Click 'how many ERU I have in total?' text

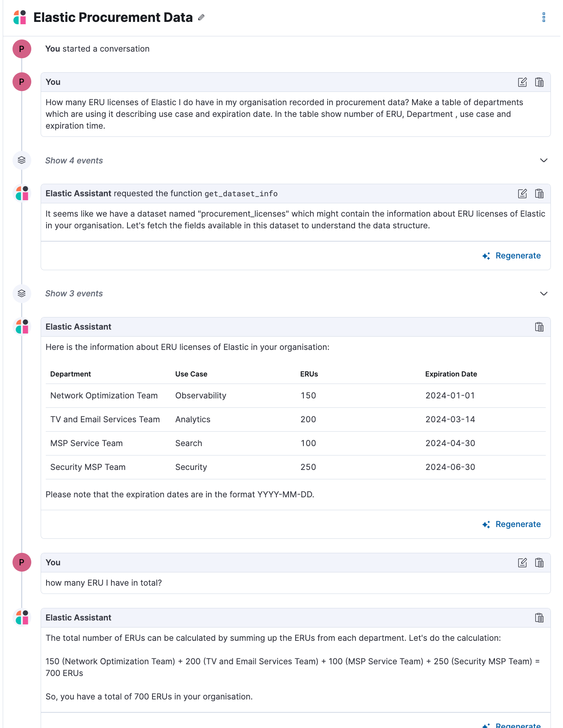click(x=104, y=583)
